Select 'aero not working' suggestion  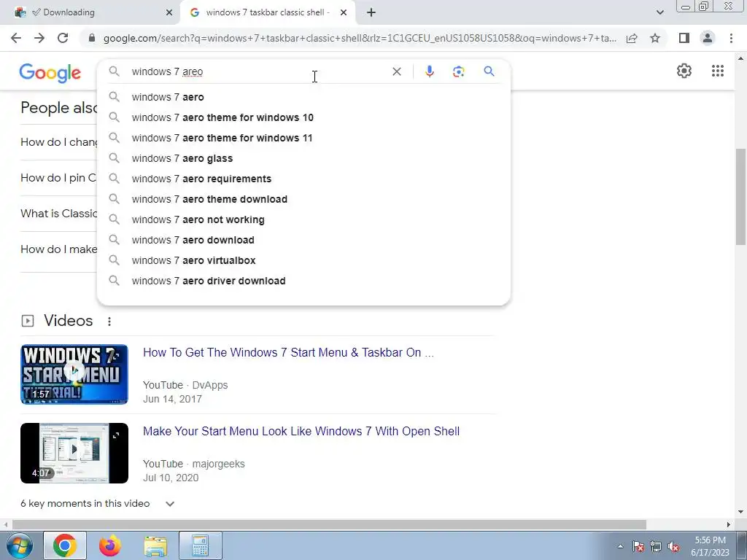pos(303,220)
